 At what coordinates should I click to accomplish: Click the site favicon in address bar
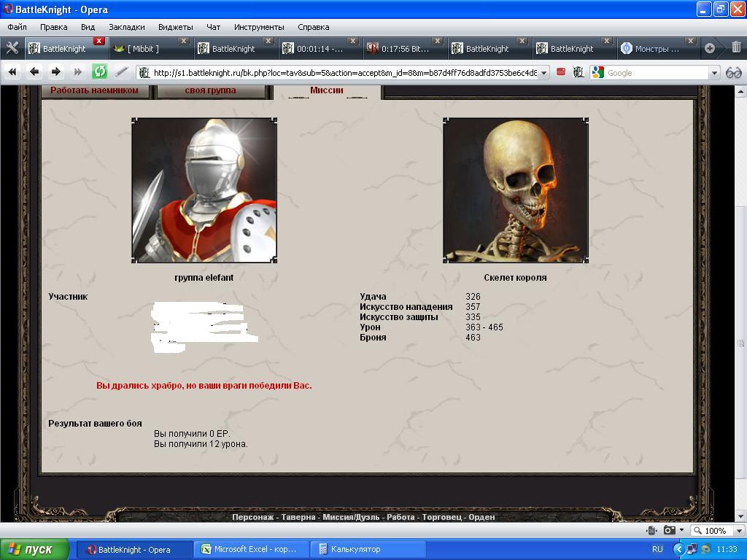(144, 72)
